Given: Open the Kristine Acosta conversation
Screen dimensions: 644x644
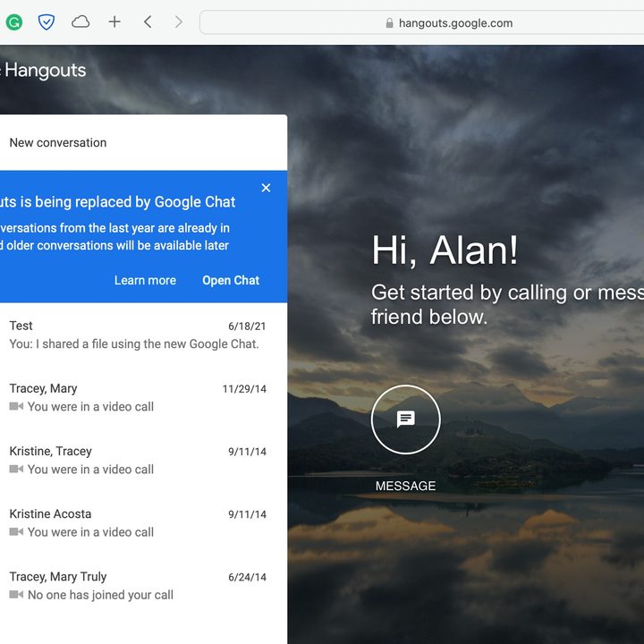Looking at the screenshot, I should (143, 523).
